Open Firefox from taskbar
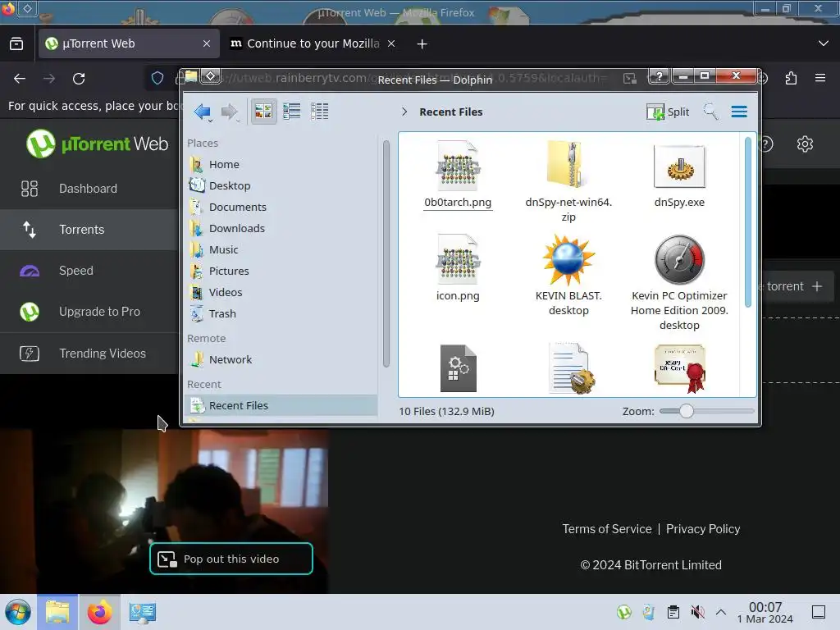Viewport: 840px width, 630px height. pos(99,612)
